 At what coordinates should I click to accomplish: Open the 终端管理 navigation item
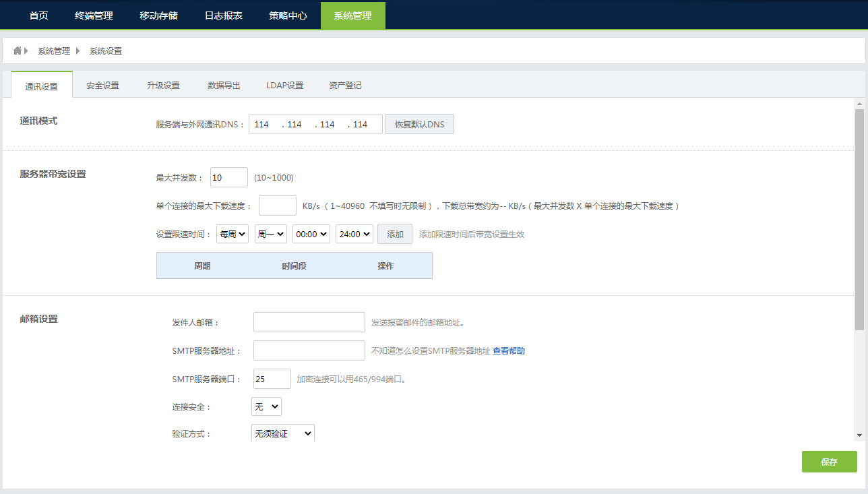pos(94,16)
